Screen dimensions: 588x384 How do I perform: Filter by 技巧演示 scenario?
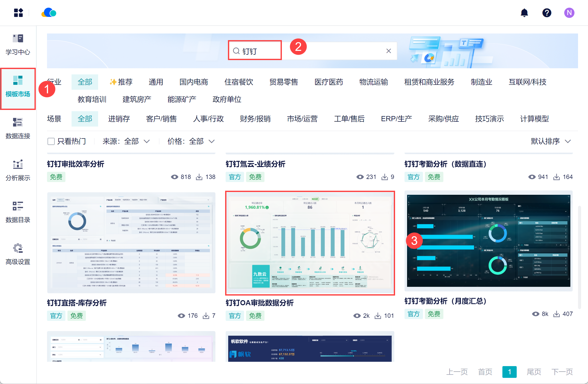[x=490, y=119]
